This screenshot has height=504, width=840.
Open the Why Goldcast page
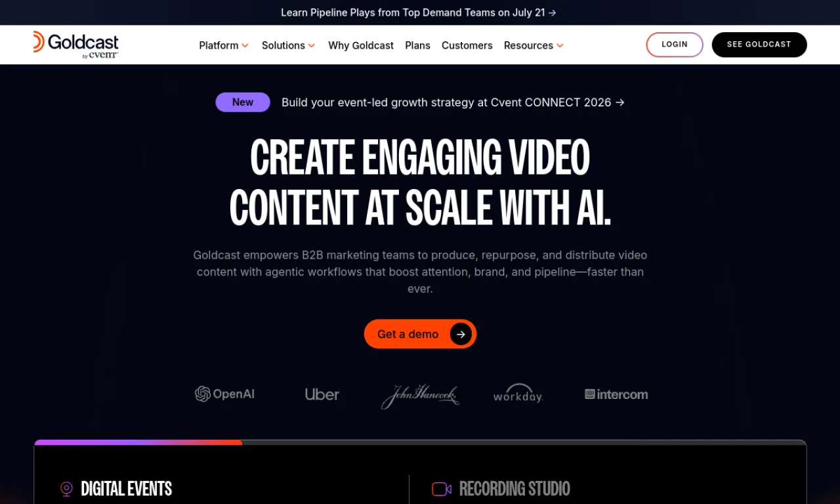point(361,45)
